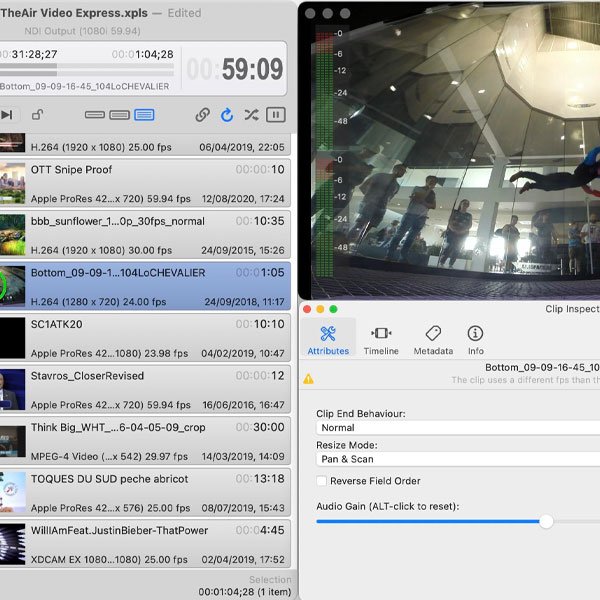Show the Info tab
600x600 pixels.
(476, 340)
